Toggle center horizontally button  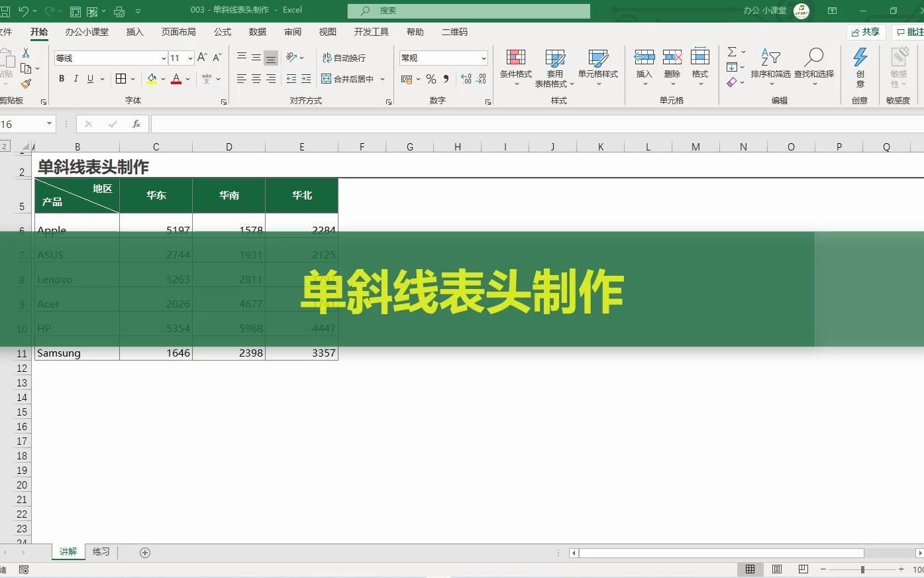coord(256,79)
